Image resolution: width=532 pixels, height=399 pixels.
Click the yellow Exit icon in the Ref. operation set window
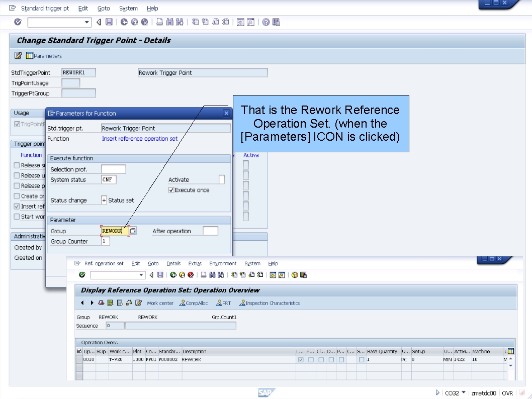pyautogui.click(x=182, y=275)
